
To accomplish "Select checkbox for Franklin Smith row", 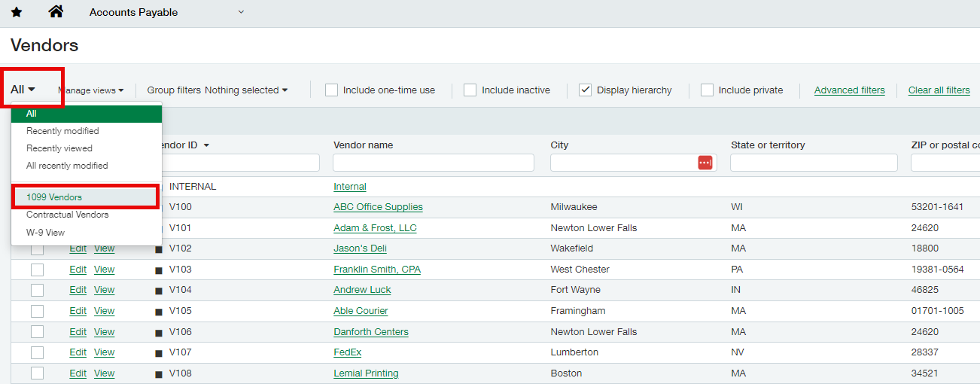I will coord(37,270).
